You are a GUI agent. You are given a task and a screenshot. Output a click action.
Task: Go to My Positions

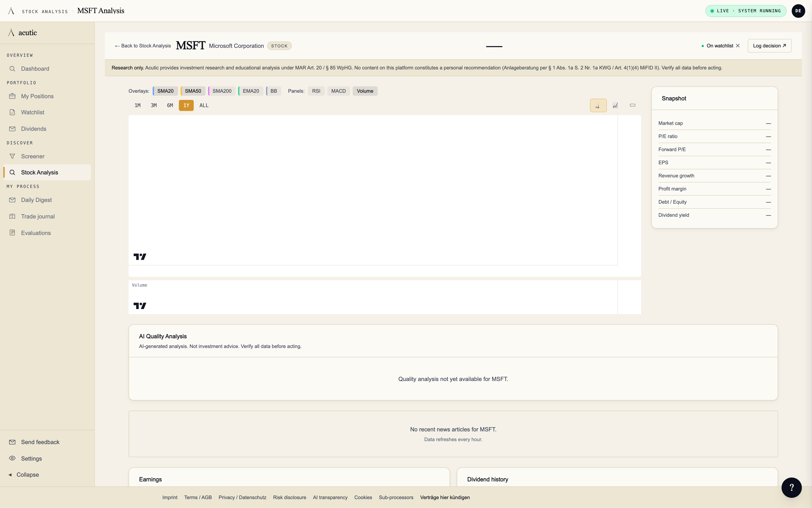(47, 96)
